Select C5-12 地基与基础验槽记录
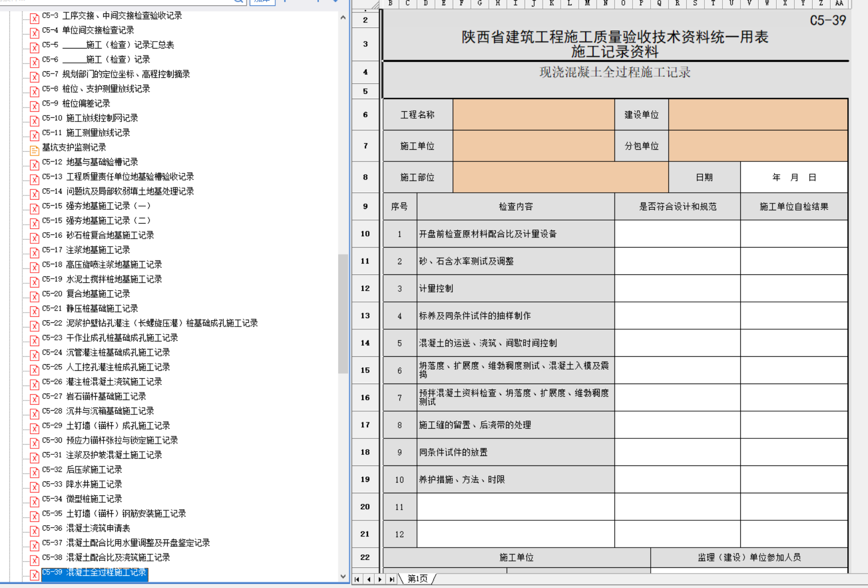This screenshot has width=868, height=588. point(90,162)
